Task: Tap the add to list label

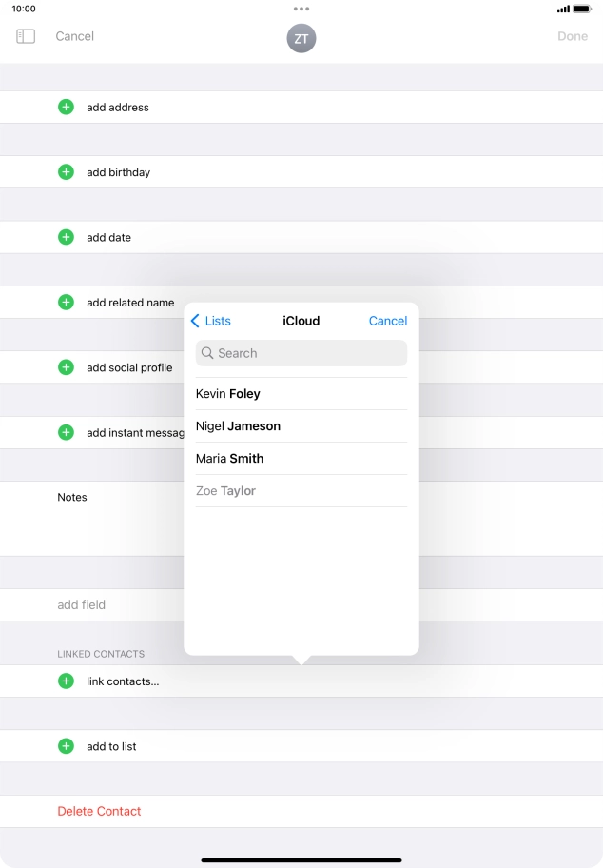Action: point(111,747)
